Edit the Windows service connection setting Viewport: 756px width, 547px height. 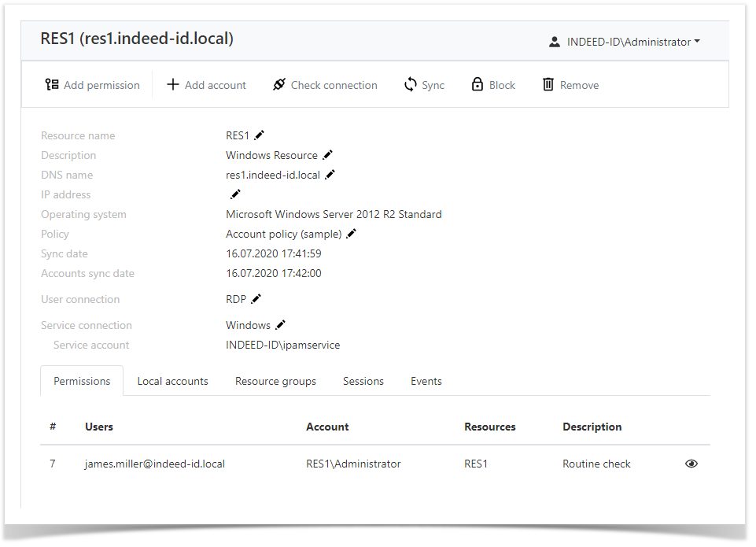[x=280, y=325]
